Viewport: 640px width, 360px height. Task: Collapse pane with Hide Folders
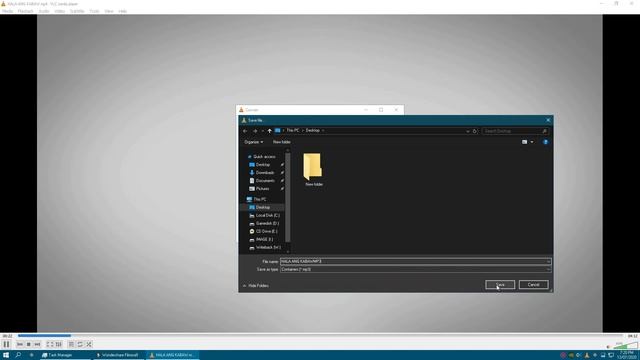pyautogui.click(x=256, y=286)
